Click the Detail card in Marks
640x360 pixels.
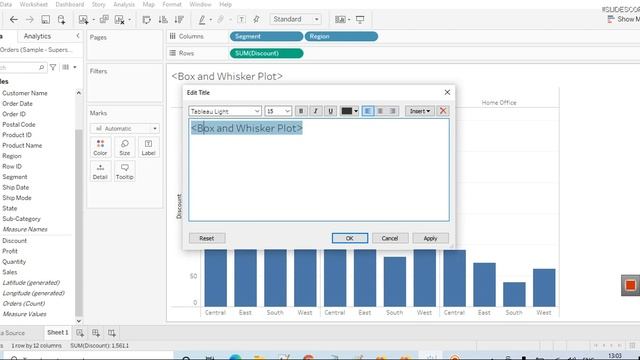pyautogui.click(x=100, y=171)
